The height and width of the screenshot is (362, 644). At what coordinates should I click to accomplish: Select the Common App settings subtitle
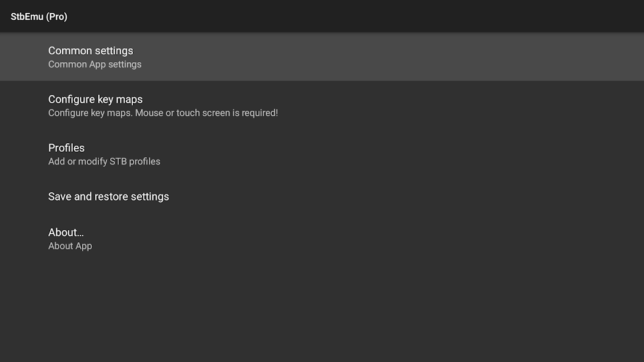click(x=94, y=64)
